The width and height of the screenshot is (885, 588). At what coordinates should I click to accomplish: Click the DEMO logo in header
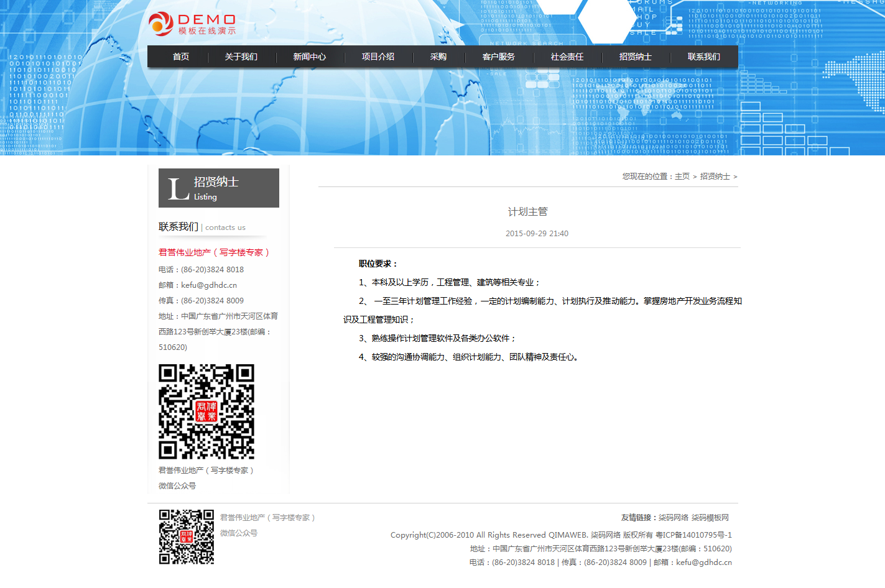[x=192, y=24]
